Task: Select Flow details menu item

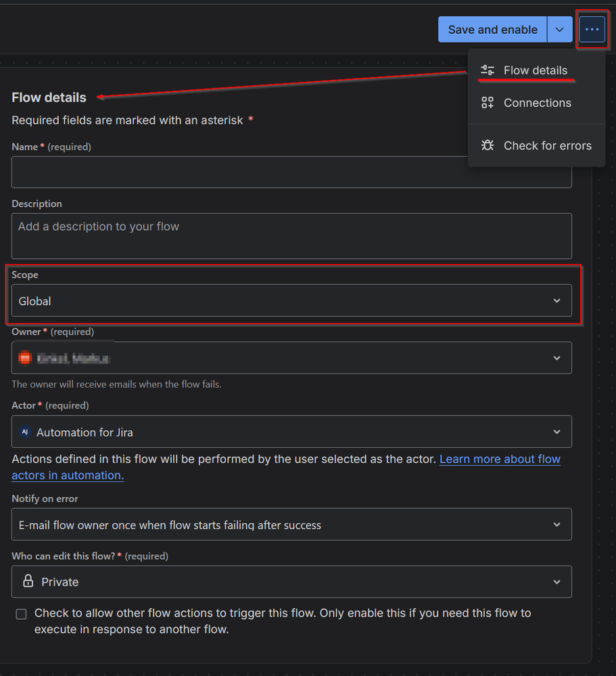Action: (536, 70)
